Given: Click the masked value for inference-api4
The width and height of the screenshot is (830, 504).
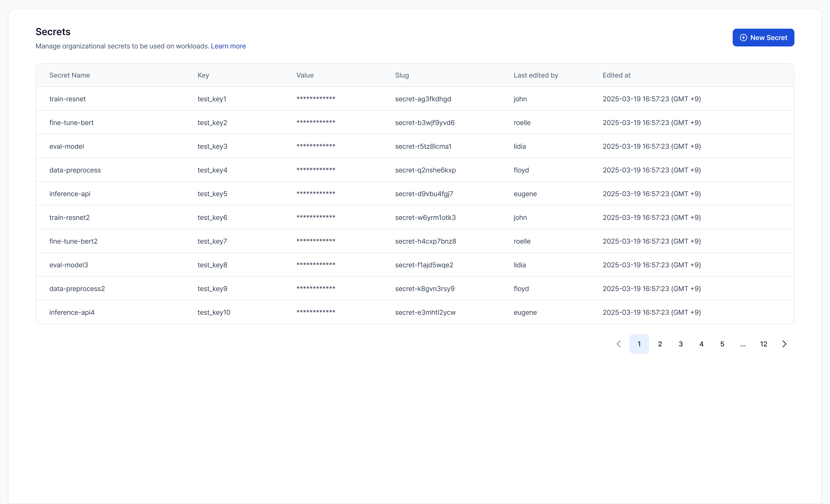Looking at the screenshot, I should click(x=316, y=312).
